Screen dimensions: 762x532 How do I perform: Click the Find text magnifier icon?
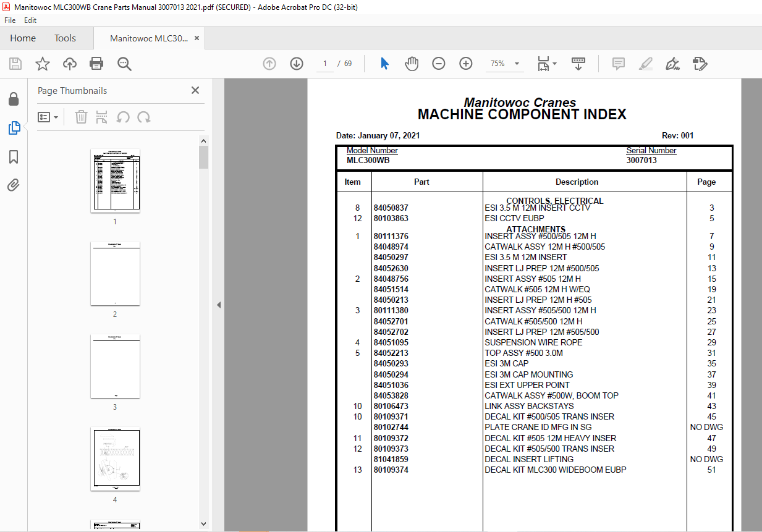[124, 64]
